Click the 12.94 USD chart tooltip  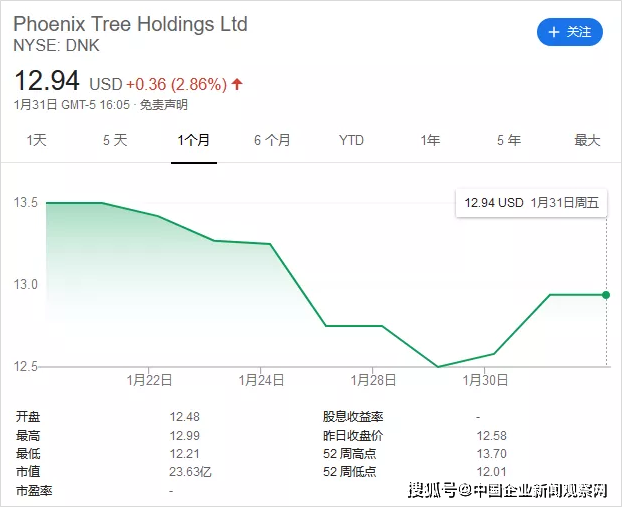(531, 203)
